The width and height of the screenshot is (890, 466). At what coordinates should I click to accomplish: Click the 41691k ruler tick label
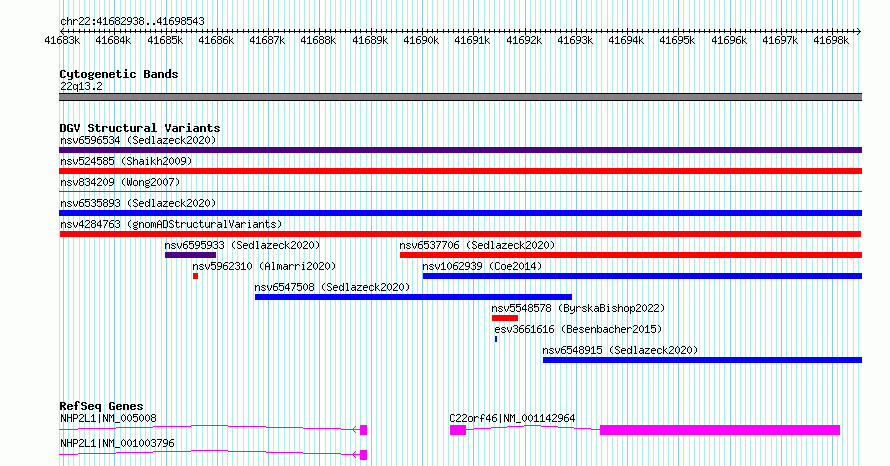pos(472,40)
